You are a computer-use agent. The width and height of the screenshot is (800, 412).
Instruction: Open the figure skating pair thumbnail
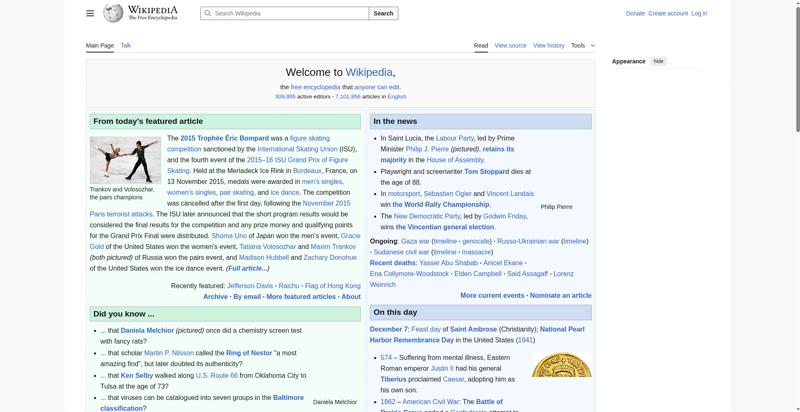pos(125,159)
